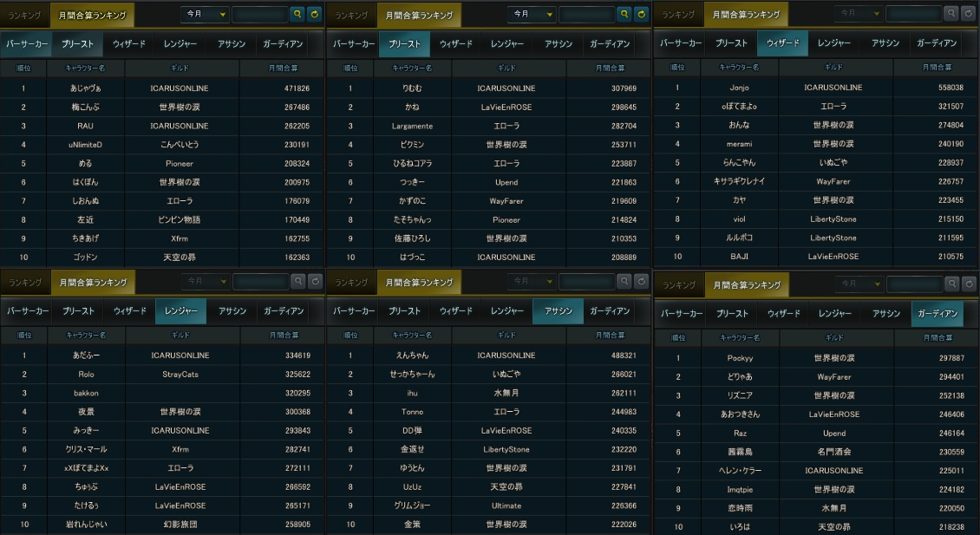Click the refresh icon in the あじゃヴぁ ranking panel
This screenshot has width=980, height=535.
314,14
